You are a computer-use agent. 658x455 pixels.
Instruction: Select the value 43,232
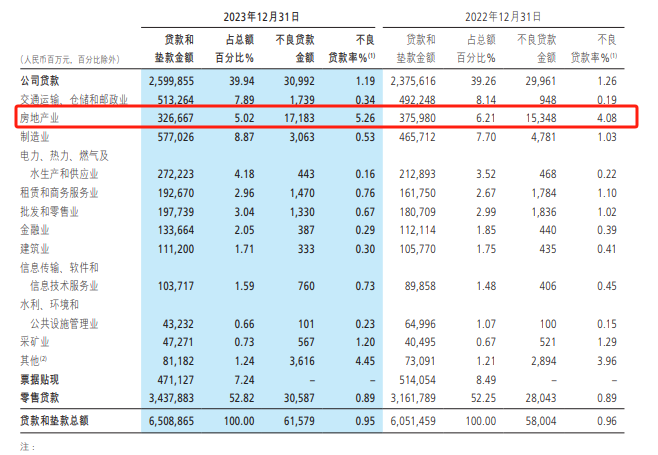[178, 324]
